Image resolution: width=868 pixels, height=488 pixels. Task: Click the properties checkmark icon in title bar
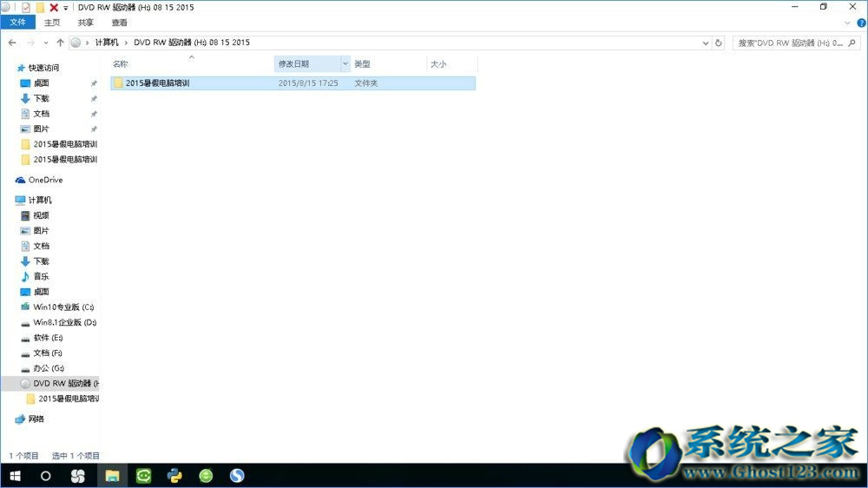[x=26, y=8]
